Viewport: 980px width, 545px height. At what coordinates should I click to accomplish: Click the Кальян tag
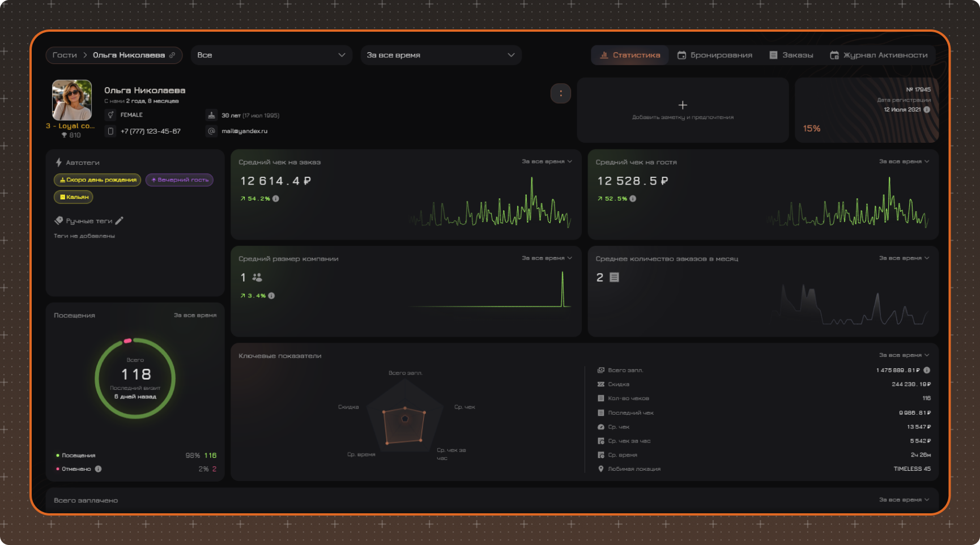tap(74, 197)
